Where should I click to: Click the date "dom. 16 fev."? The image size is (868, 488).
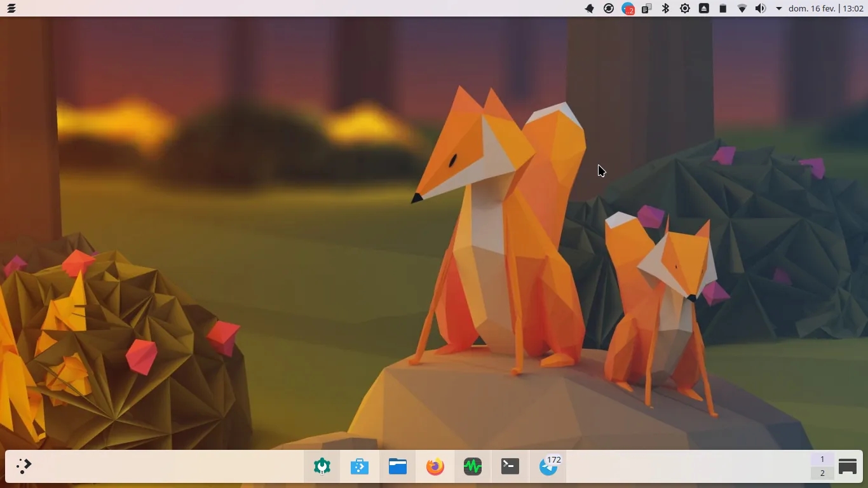pyautogui.click(x=812, y=8)
